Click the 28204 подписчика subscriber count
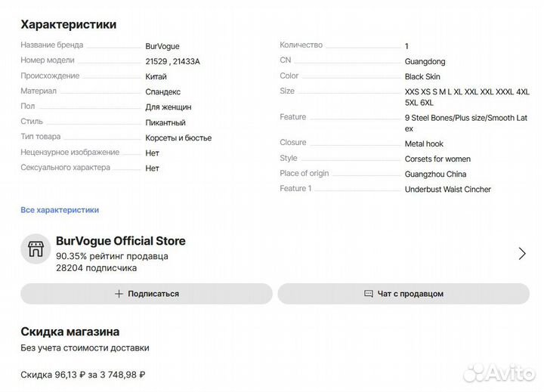The width and height of the screenshot is (544, 392). click(x=96, y=267)
